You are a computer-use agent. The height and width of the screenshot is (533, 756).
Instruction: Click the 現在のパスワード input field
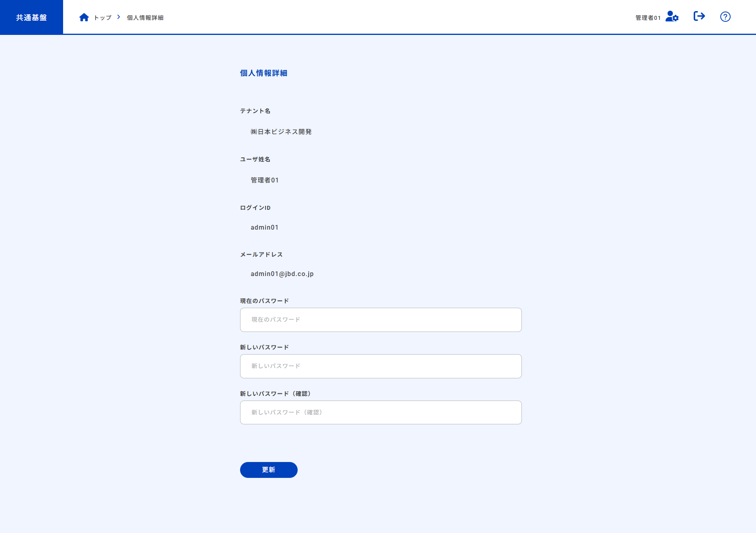pyautogui.click(x=380, y=320)
